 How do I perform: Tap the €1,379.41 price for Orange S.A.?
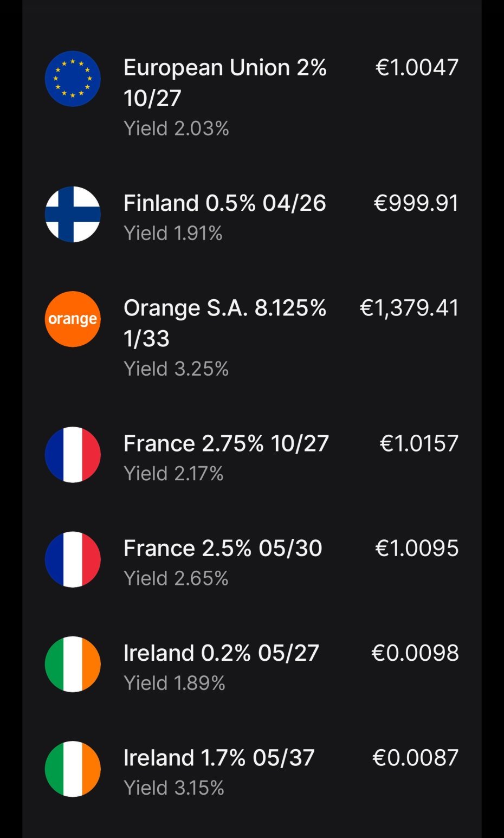point(409,308)
